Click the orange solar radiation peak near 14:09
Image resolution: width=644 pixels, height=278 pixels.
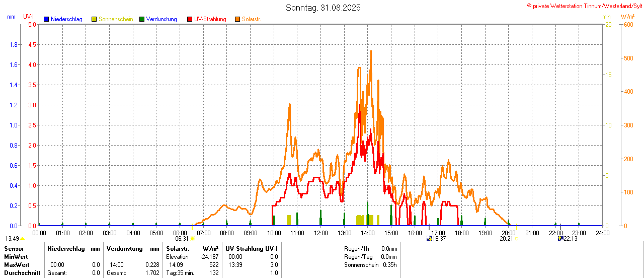point(371,51)
